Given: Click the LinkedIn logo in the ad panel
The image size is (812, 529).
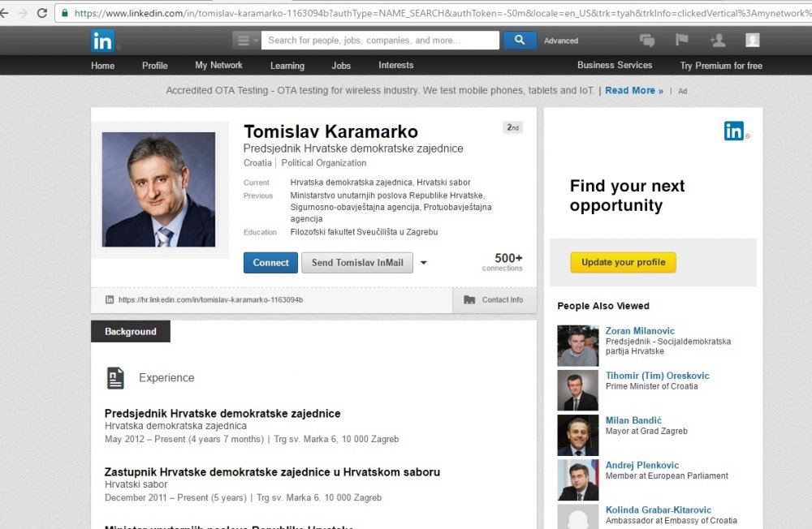Looking at the screenshot, I should (734, 131).
